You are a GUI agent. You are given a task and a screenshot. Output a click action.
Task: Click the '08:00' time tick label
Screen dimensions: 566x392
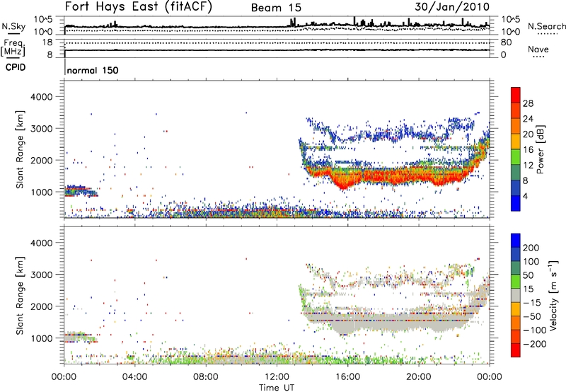coord(206,377)
